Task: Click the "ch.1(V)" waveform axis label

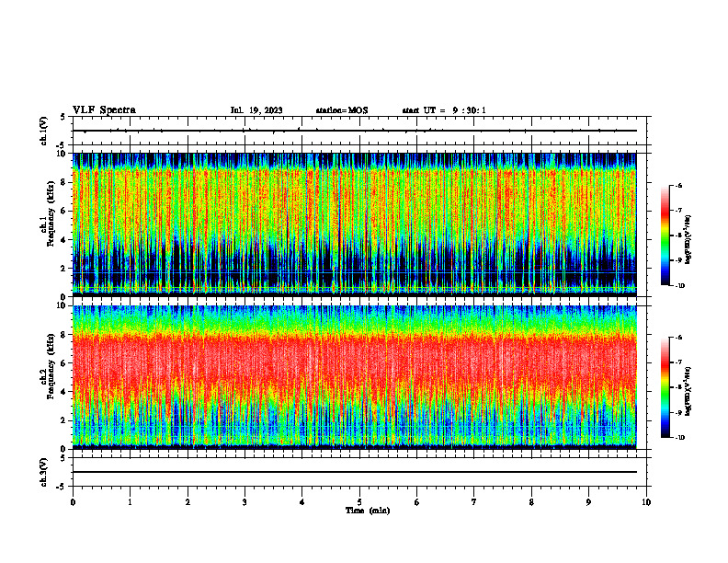Action: click(x=44, y=131)
